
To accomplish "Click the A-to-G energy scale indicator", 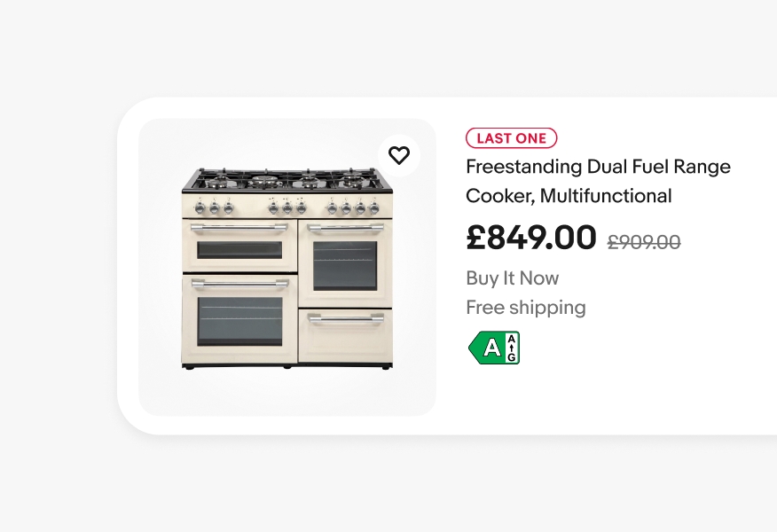I will pyautogui.click(x=512, y=348).
